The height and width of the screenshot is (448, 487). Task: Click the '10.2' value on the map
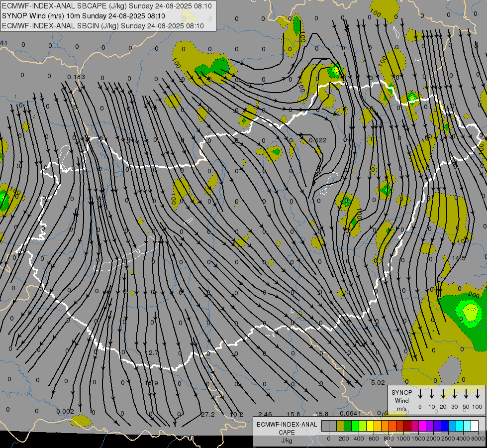[236, 415]
